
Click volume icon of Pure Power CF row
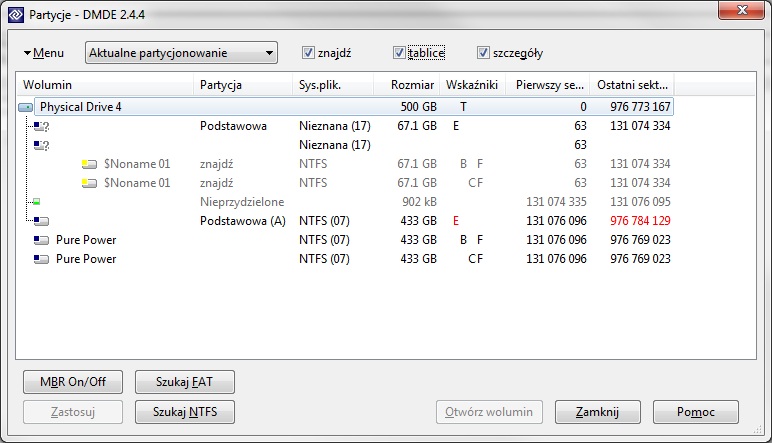[41, 259]
